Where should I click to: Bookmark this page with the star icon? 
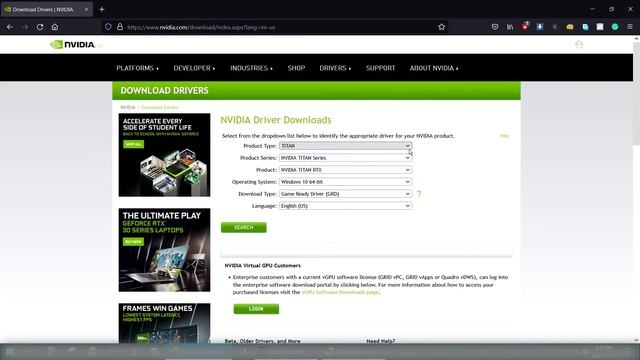442,27
